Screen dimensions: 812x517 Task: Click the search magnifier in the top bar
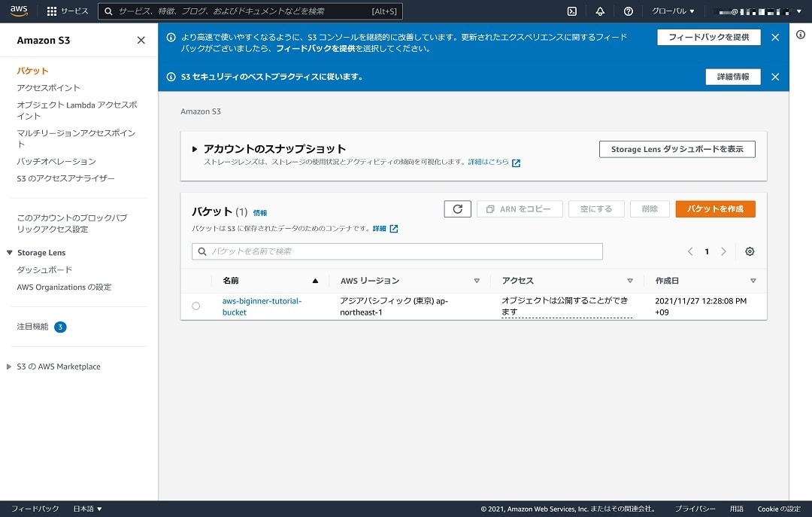pos(108,11)
